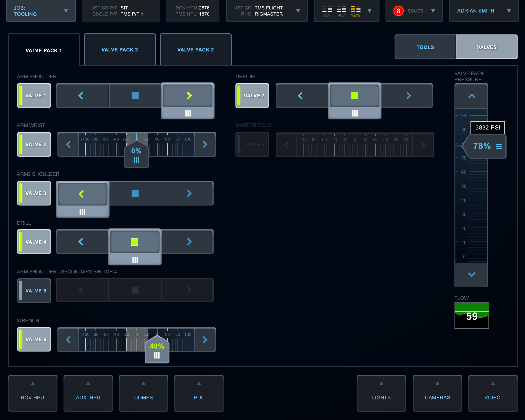Image resolution: width=525 pixels, height=420 pixels.
Task: Switch to the Tools view tab
Action: point(425,47)
